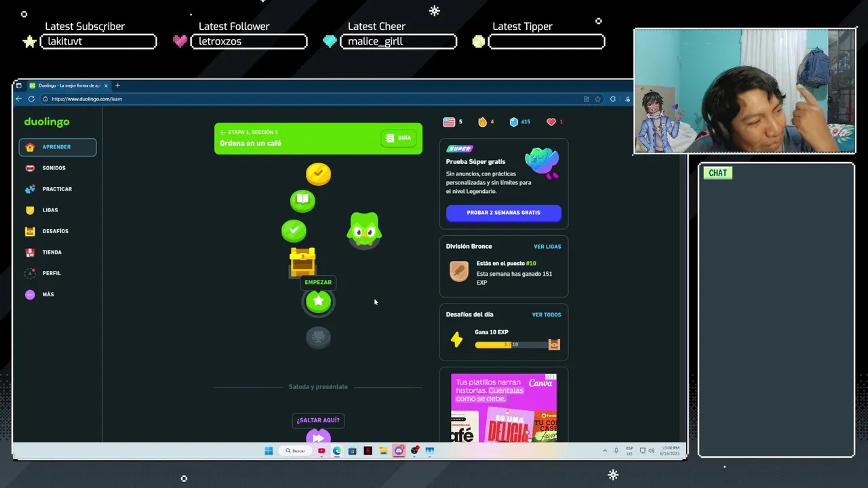This screenshot has height=488, width=868.
Task: Click the Duo owl mascot
Action: (364, 230)
